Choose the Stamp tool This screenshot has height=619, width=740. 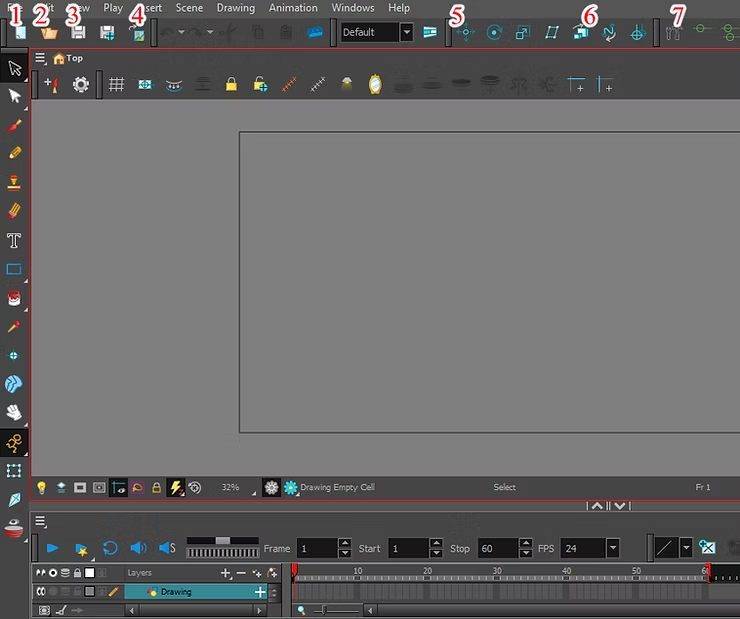[14, 182]
